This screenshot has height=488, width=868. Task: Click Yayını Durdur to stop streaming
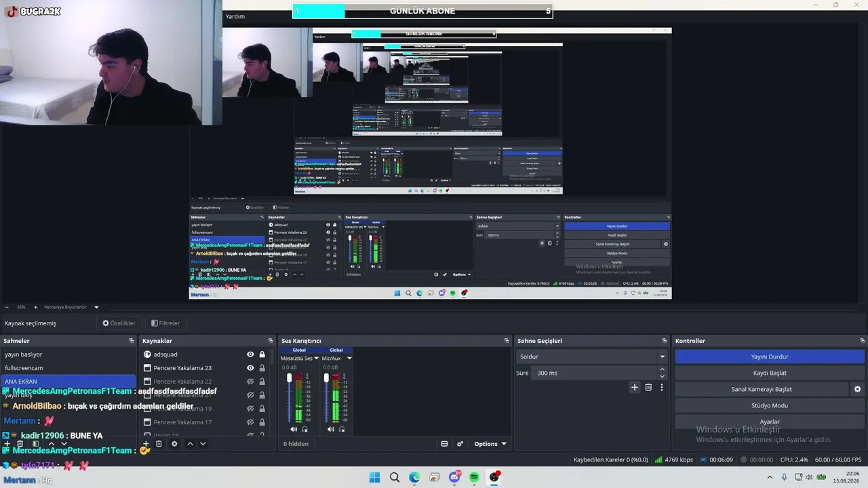770,357
